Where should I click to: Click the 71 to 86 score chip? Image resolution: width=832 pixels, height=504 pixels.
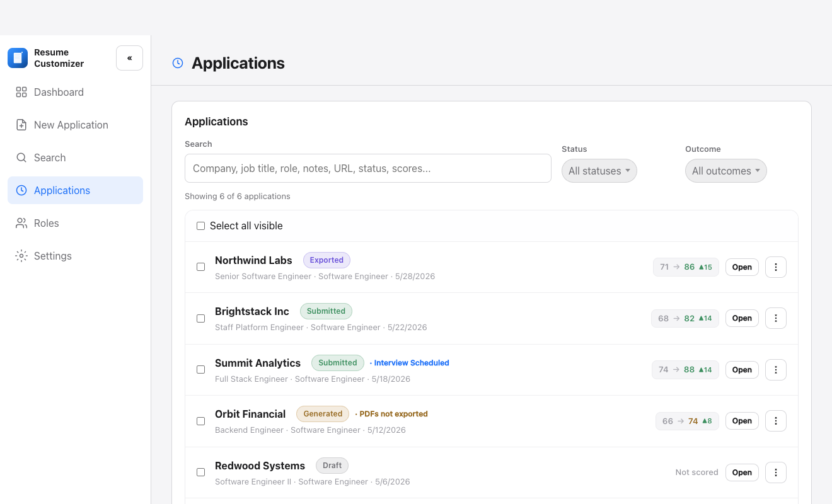pos(686,267)
